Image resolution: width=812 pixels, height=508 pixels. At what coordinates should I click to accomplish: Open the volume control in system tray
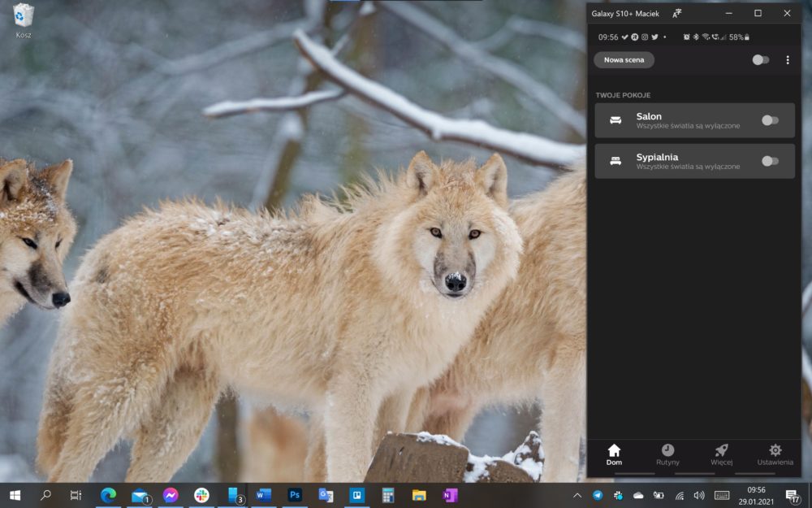point(699,496)
